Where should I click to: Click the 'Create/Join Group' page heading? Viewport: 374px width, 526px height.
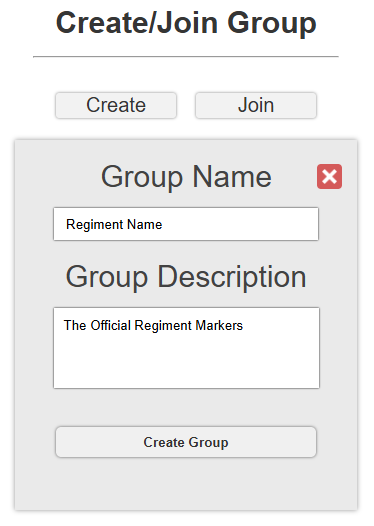point(186,23)
